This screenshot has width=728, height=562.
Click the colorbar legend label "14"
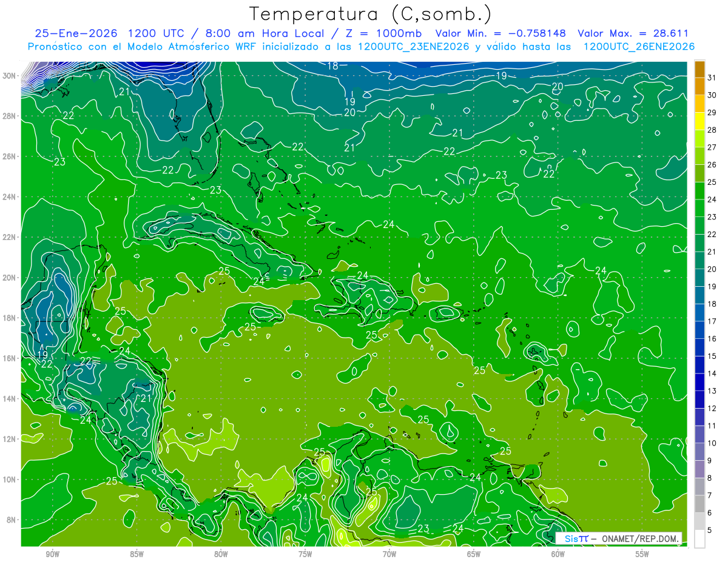[x=712, y=373]
